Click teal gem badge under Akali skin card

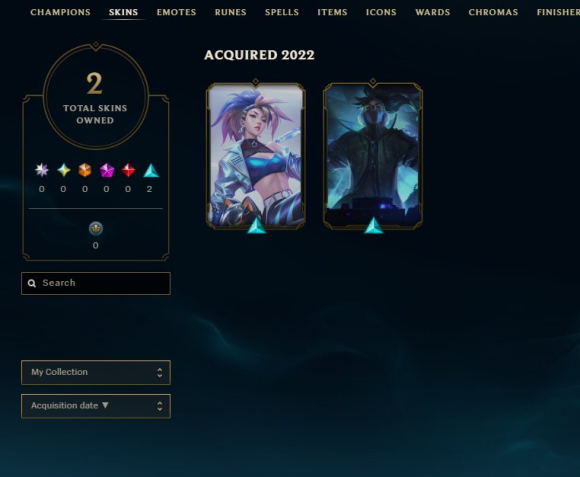[256, 226]
